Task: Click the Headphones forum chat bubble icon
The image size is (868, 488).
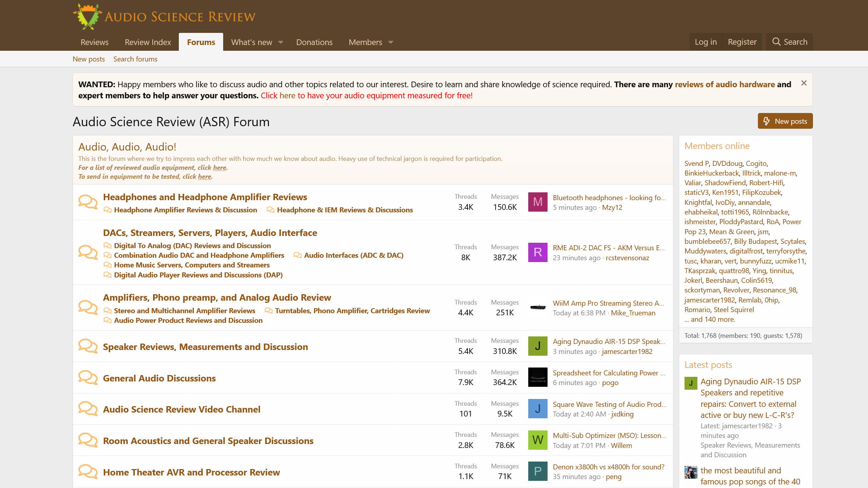Action: pyautogui.click(x=88, y=202)
